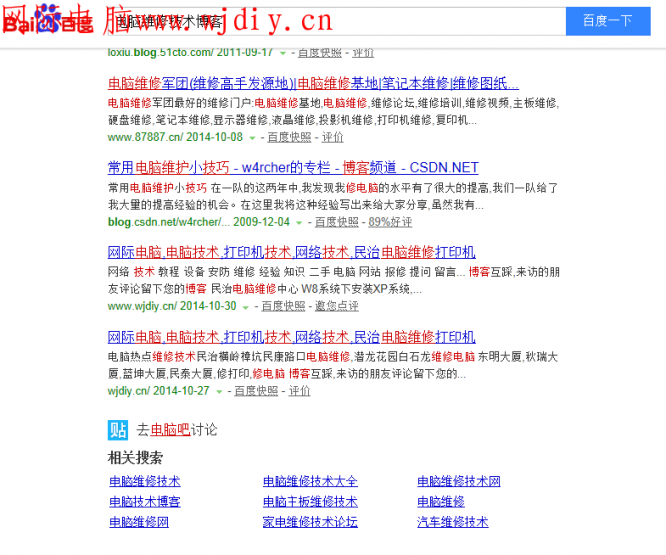666x555 pixels.
Task: Expand the arrow after www.wjdiy.cn 2014-10-30
Action: tap(247, 307)
